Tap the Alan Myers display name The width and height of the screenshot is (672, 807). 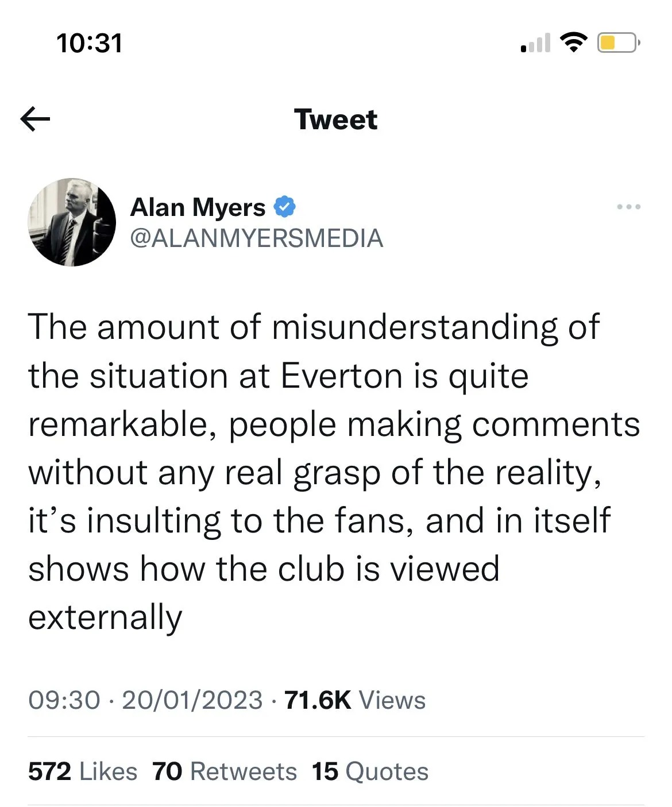click(x=198, y=207)
